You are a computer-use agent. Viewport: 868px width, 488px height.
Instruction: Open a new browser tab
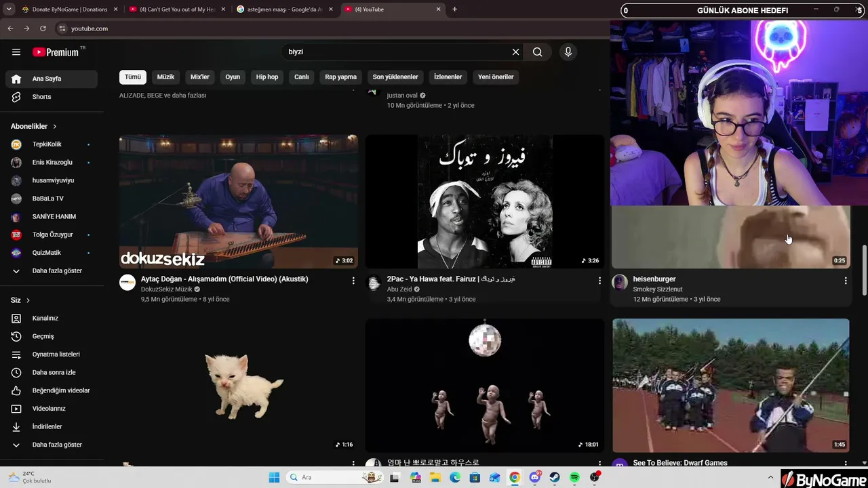[454, 9]
